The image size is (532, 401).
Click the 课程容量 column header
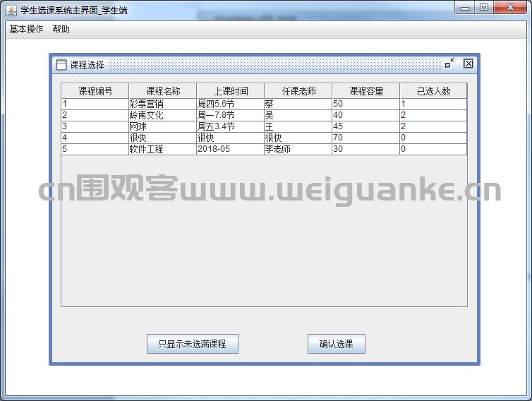[x=366, y=91]
